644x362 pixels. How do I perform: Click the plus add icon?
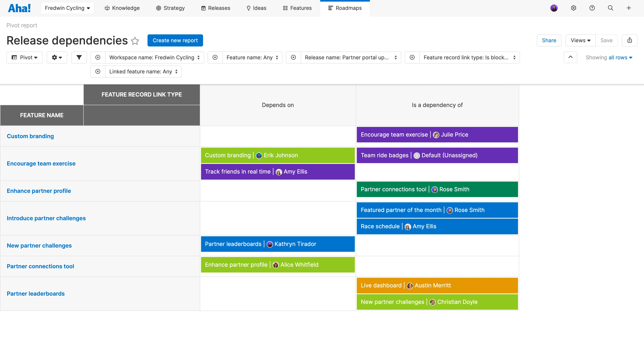pyautogui.click(x=629, y=8)
